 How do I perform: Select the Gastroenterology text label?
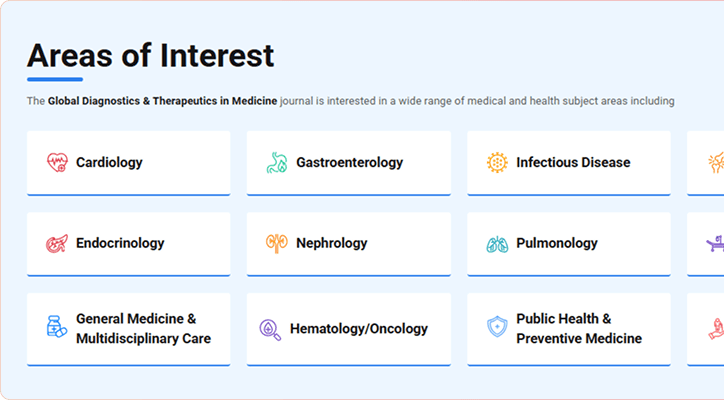(x=349, y=162)
